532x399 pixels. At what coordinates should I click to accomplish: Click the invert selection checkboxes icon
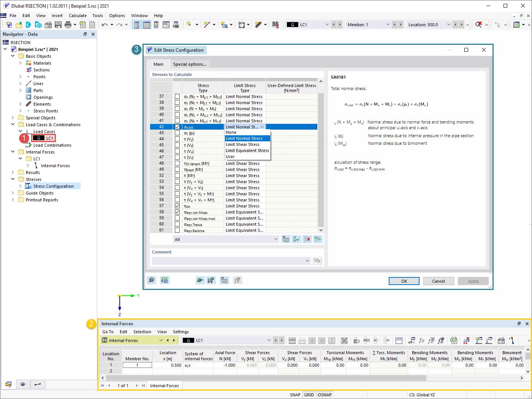(318, 239)
